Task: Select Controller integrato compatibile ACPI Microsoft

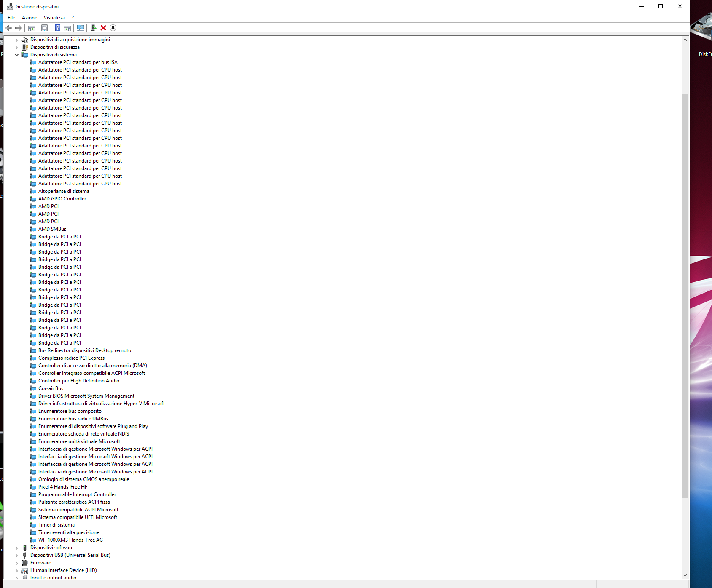Action: (92, 373)
